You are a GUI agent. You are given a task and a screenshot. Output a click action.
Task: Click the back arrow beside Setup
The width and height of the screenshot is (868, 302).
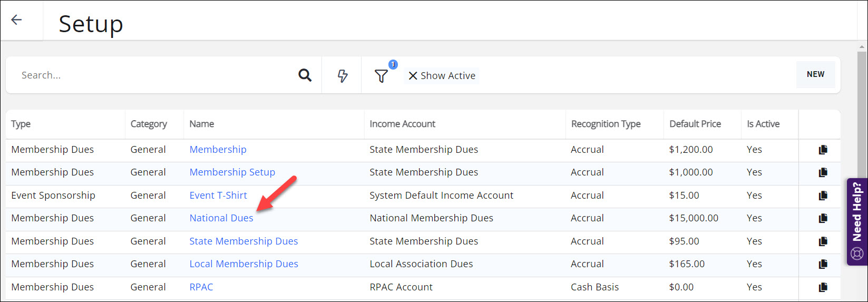[17, 20]
